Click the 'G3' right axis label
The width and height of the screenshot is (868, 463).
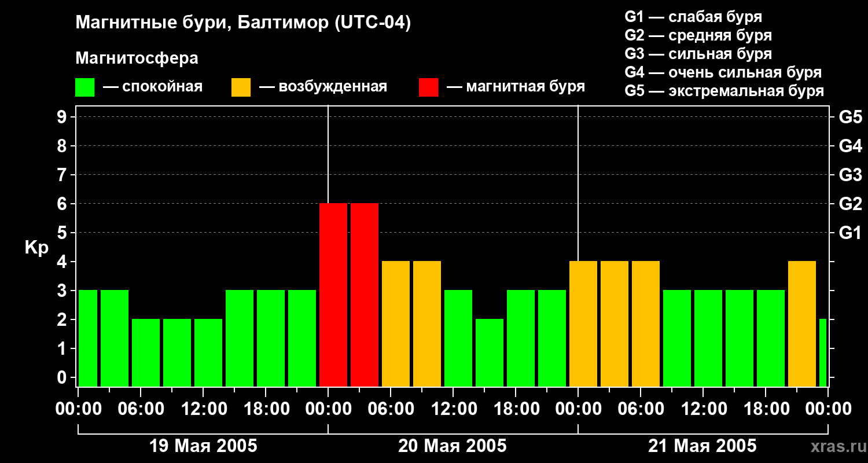pyautogui.click(x=850, y=175)
